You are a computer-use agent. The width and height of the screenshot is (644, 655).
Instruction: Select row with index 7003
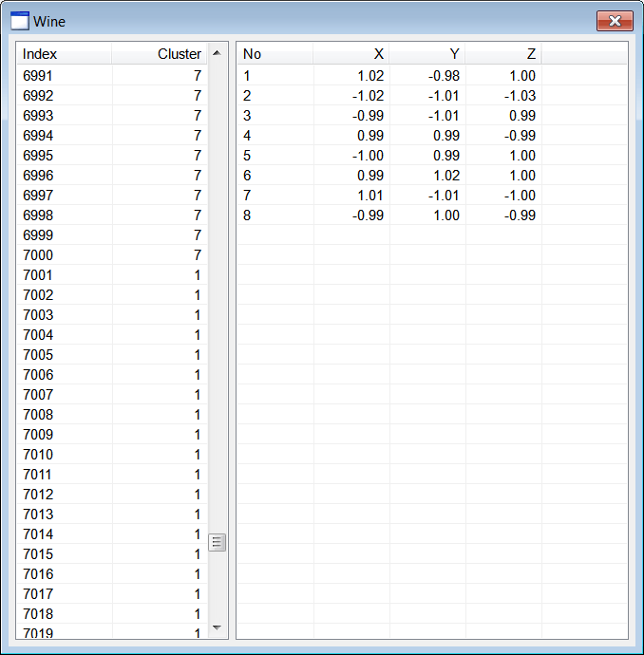(x=112, y=315)
